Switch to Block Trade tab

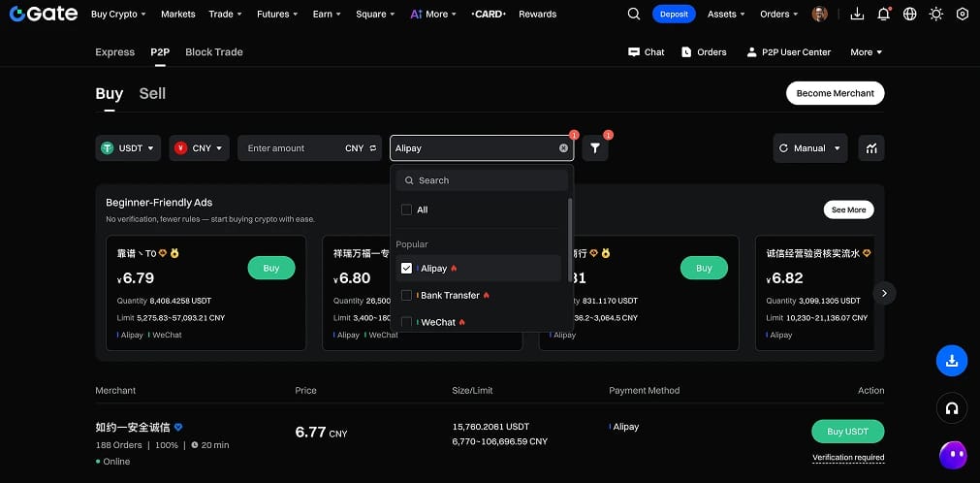[x=214, y=52]
